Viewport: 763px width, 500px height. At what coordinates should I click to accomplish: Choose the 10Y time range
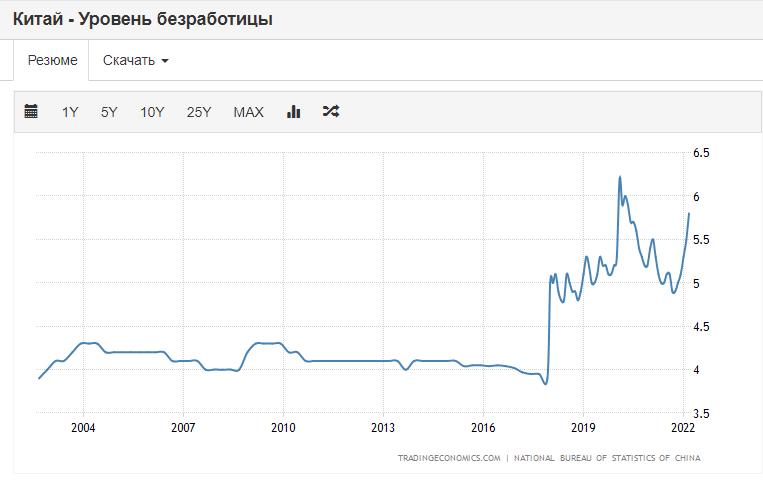[x=152, y=112]
